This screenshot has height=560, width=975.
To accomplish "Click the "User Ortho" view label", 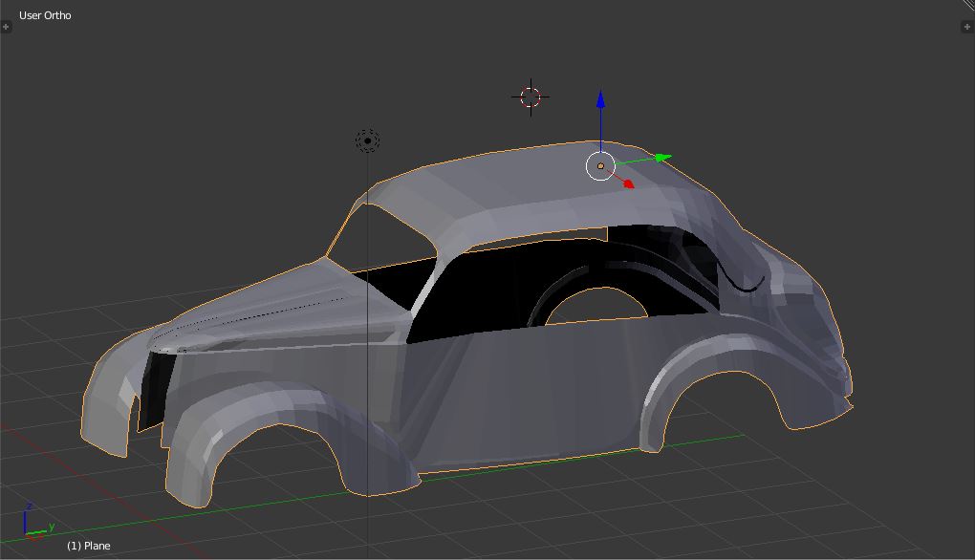I will tap(45, 15).
